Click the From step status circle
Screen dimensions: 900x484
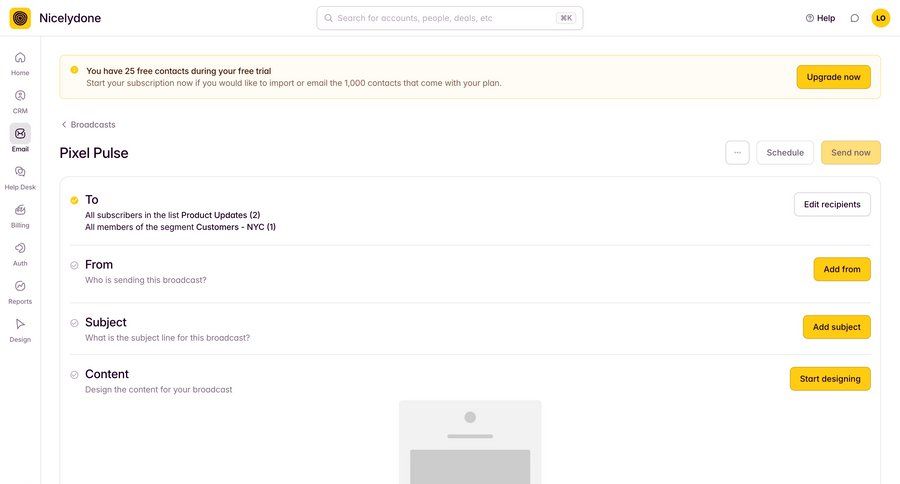coord(74,265)
